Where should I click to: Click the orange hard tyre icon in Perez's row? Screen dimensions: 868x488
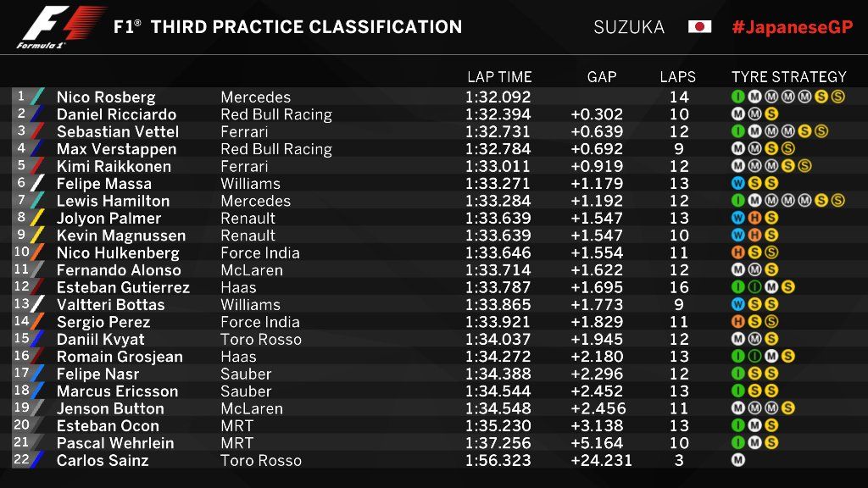(x=737, y=321)
